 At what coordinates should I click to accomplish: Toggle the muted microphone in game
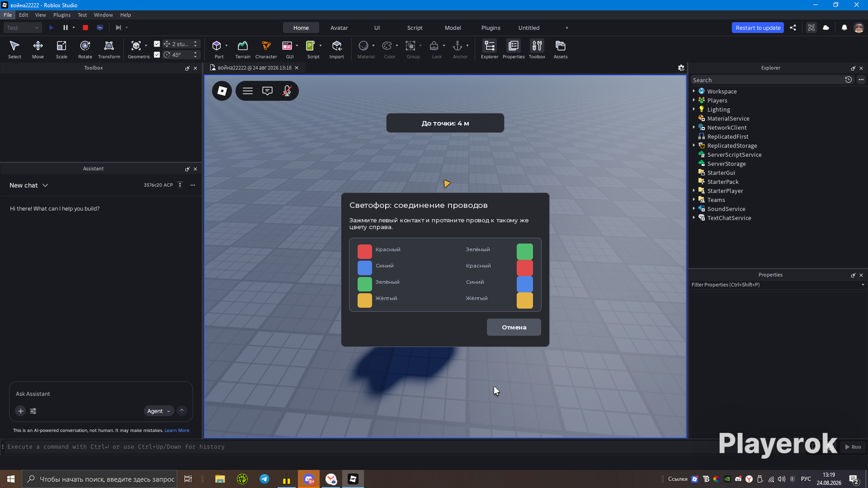(x=287, y=91)
